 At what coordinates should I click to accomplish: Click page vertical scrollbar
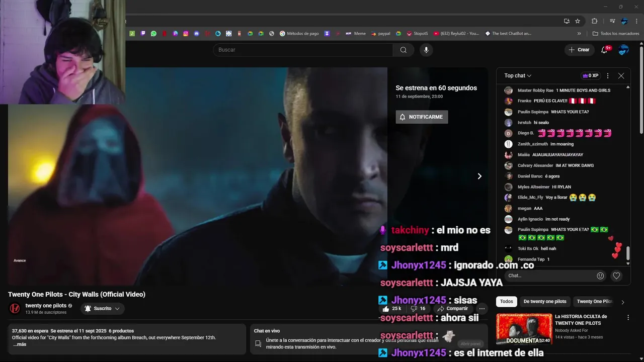point(641,90)
